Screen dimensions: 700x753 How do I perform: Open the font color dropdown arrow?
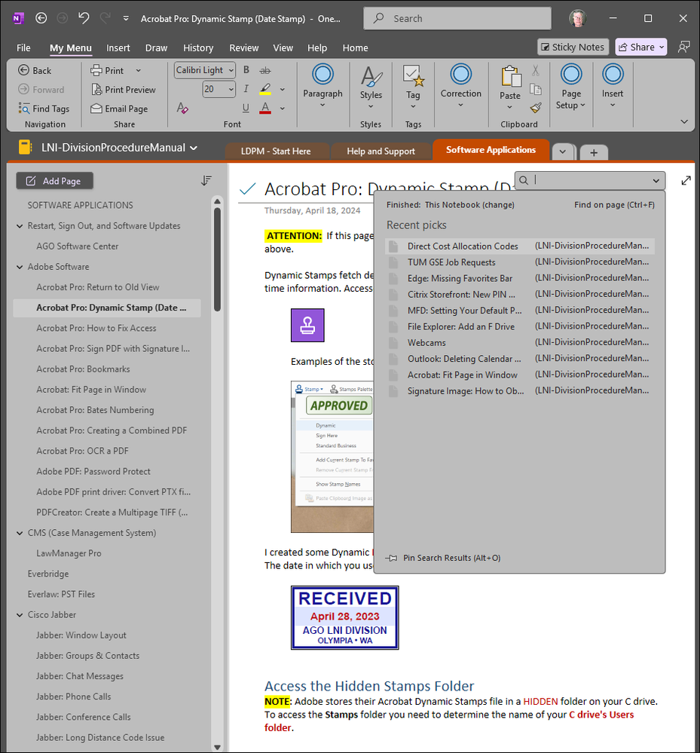click(x=283, y=109)
